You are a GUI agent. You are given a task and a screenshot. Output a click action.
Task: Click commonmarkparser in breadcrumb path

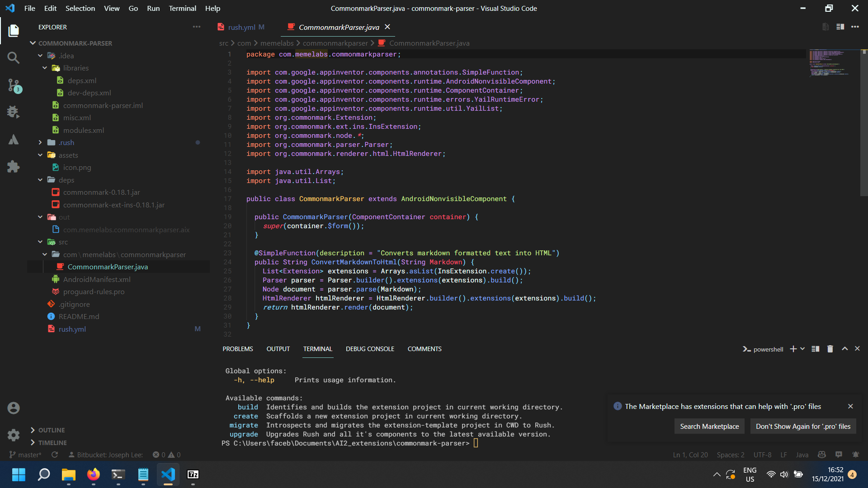(335, 43)
